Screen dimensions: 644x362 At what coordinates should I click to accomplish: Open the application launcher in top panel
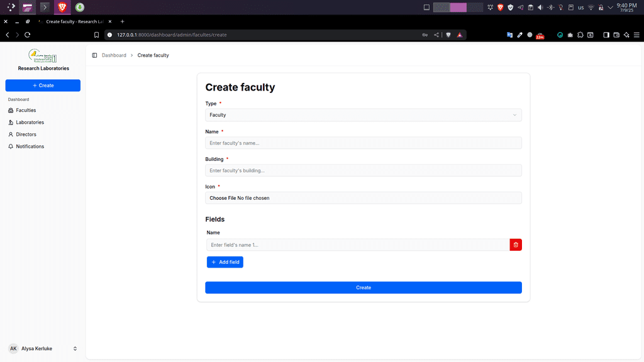[x=11, y=7]
